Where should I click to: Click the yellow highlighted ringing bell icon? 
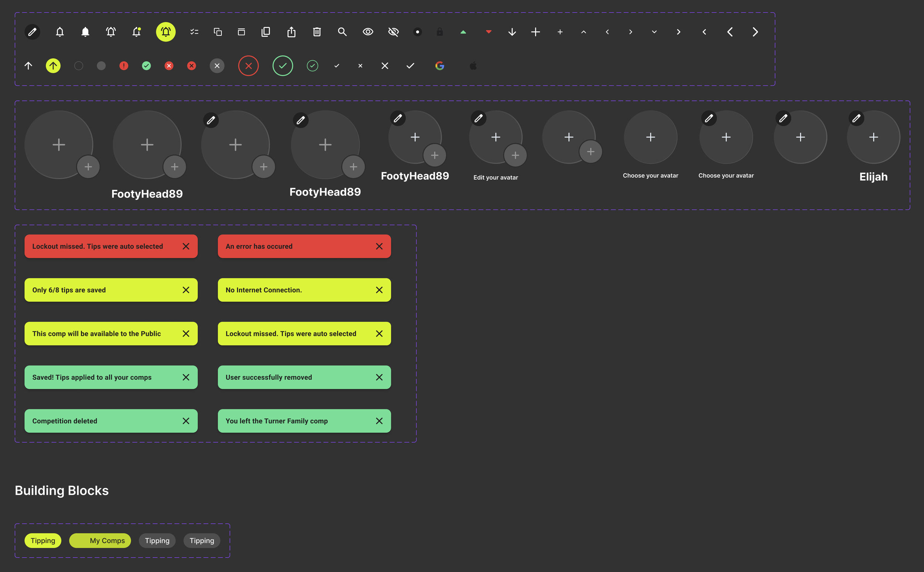(x=166, y=32)
